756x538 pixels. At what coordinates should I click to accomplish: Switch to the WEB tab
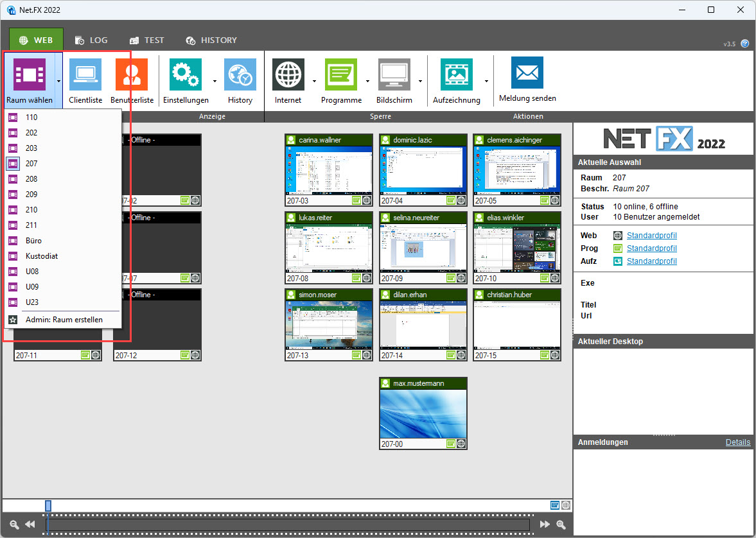pos(36,40)
